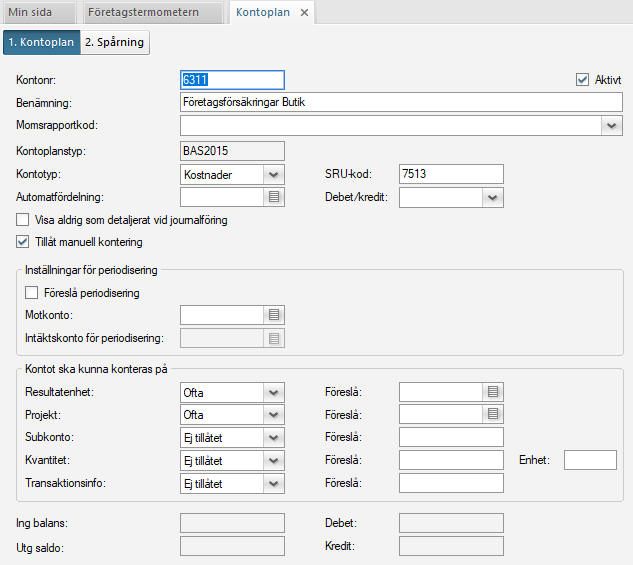Screen dimensions: 633x565
Task: Expand the Momsrapportkod dropdown
Action: [x=612, y=126]
